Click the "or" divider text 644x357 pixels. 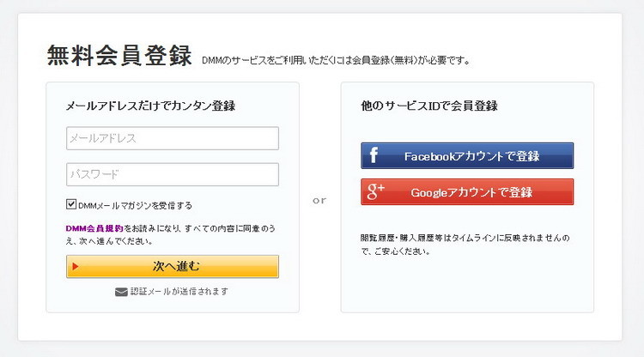(319, 200)
